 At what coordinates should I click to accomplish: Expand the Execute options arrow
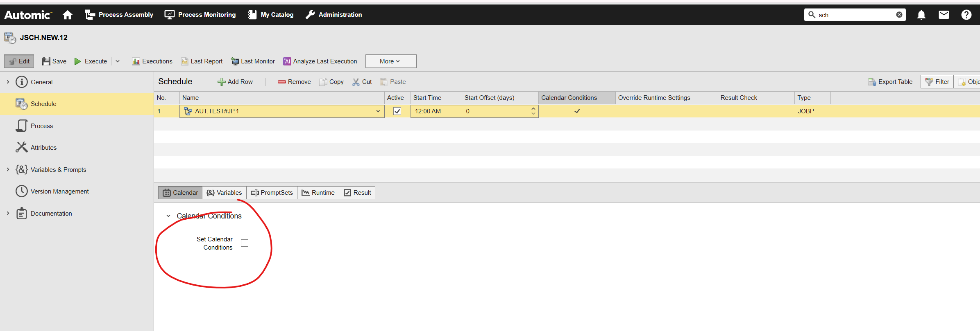click(118, 61)
